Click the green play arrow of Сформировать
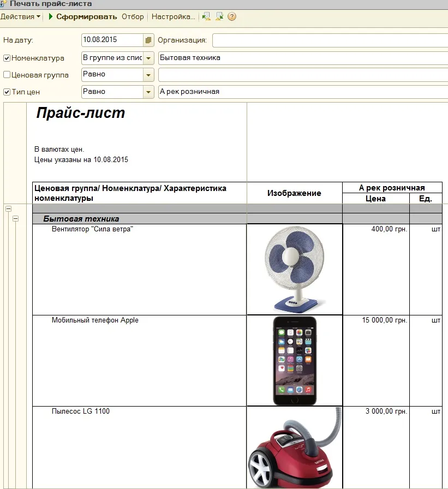 [51, 16]
